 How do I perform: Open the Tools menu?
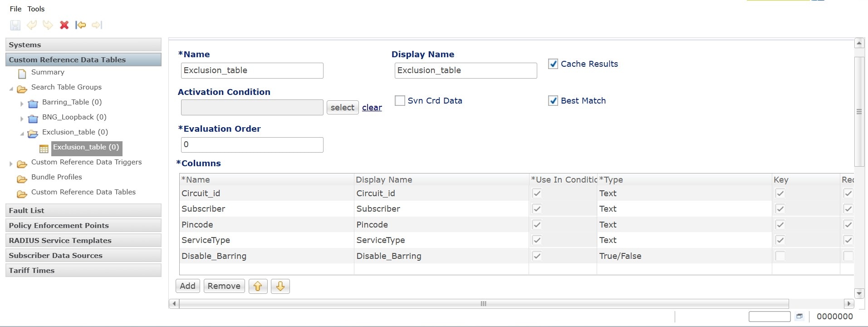tap(36, 9)
